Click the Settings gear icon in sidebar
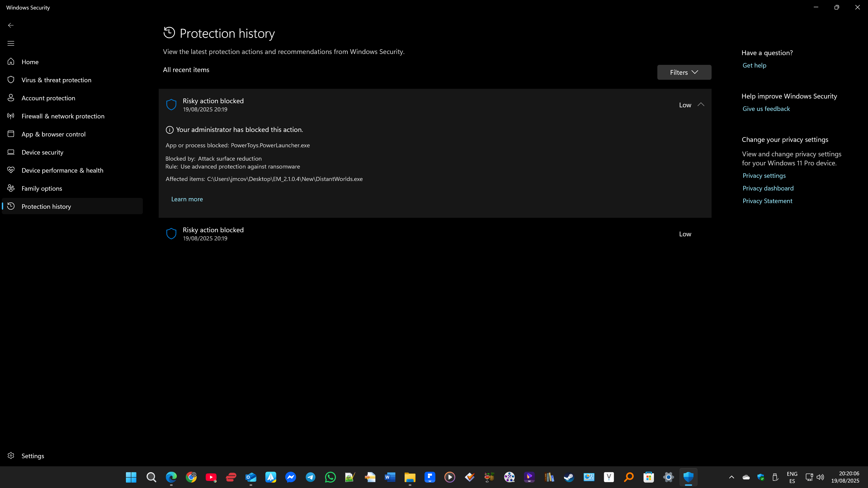 coord(11,456)
